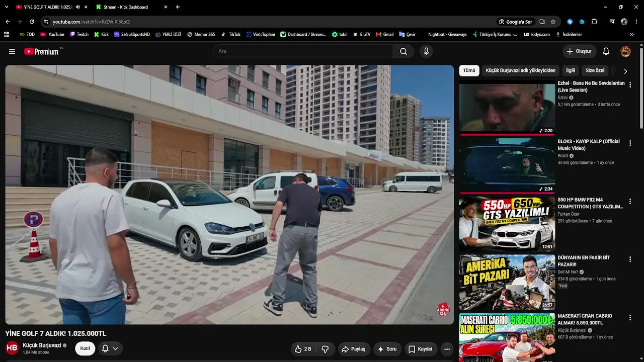Show more bookmarks with double chevron

coord(632,35)
